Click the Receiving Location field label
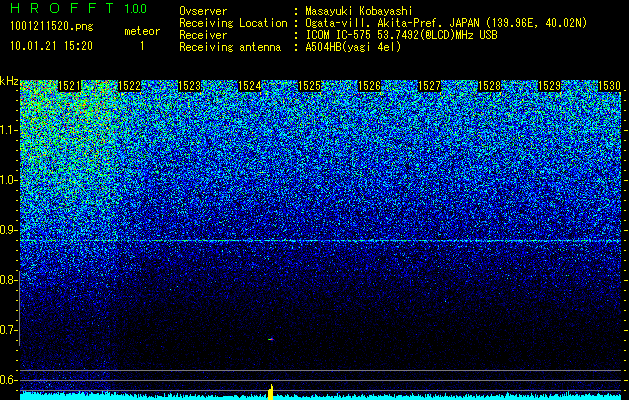Image resolution: width=629 pixels, height=400 pixels. point(233,23)
